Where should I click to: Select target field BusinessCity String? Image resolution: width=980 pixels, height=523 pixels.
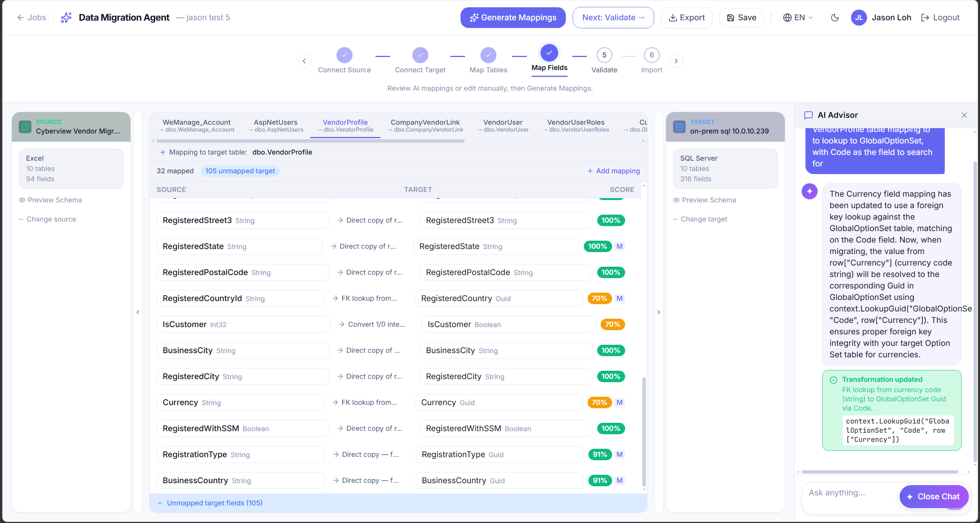[x=506, y=350]
